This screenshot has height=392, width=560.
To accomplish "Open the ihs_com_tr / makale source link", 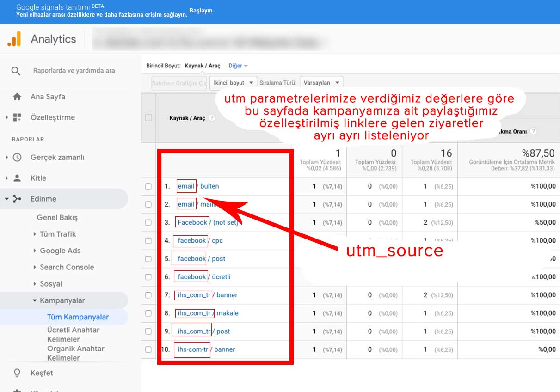I will [208, 313].
